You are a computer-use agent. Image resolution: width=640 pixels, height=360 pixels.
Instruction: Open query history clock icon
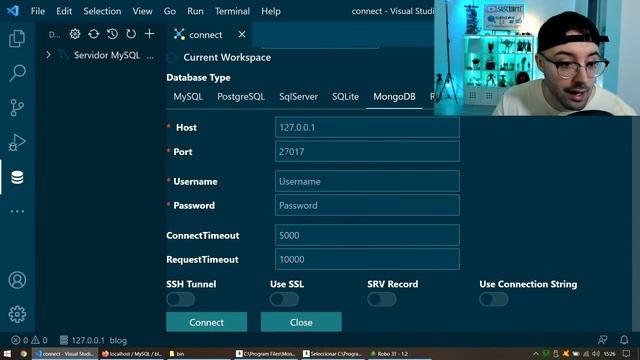click(112, 34)
